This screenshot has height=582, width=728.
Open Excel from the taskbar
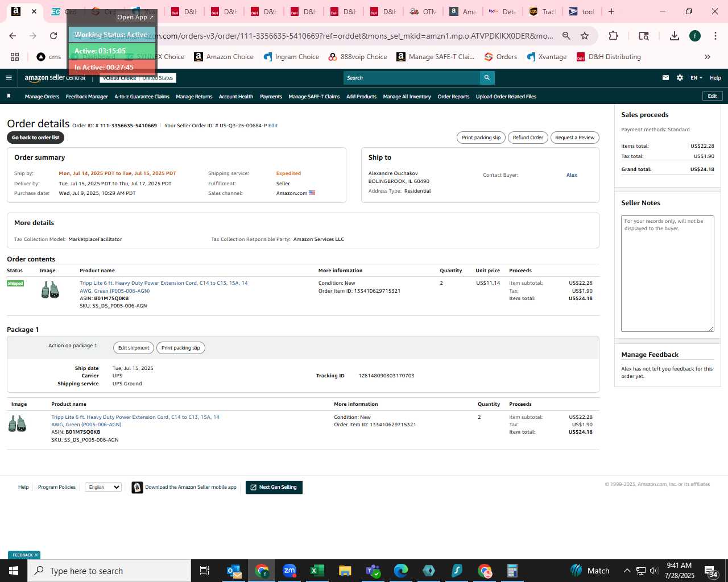[x=317, y=571]
